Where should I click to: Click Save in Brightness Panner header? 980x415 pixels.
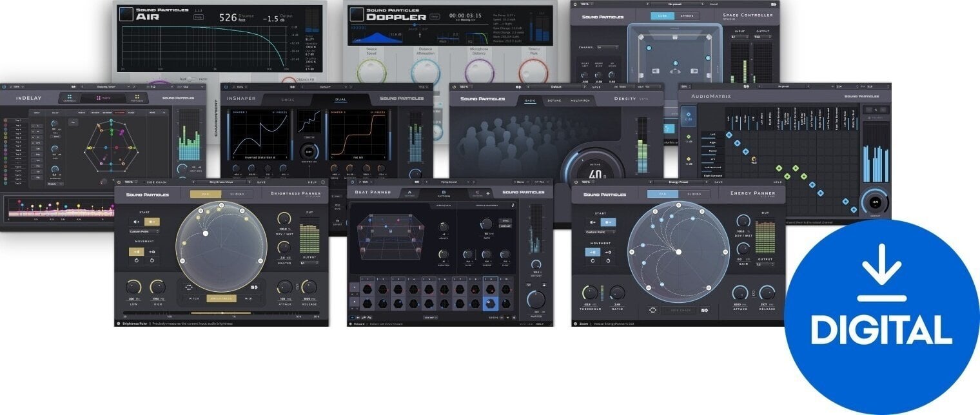coord(261,182)
